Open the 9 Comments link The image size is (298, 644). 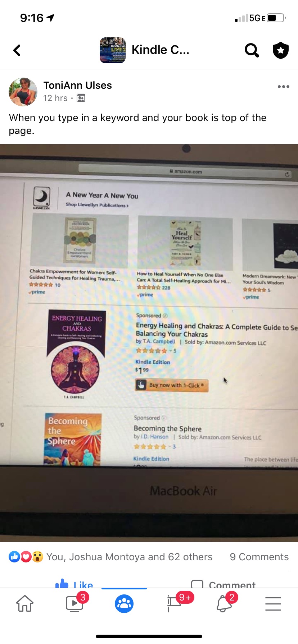coord(259,557)
